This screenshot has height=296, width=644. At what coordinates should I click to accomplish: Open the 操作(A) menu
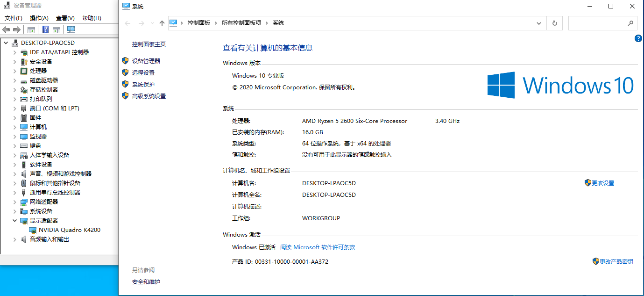tap(39, 18)
